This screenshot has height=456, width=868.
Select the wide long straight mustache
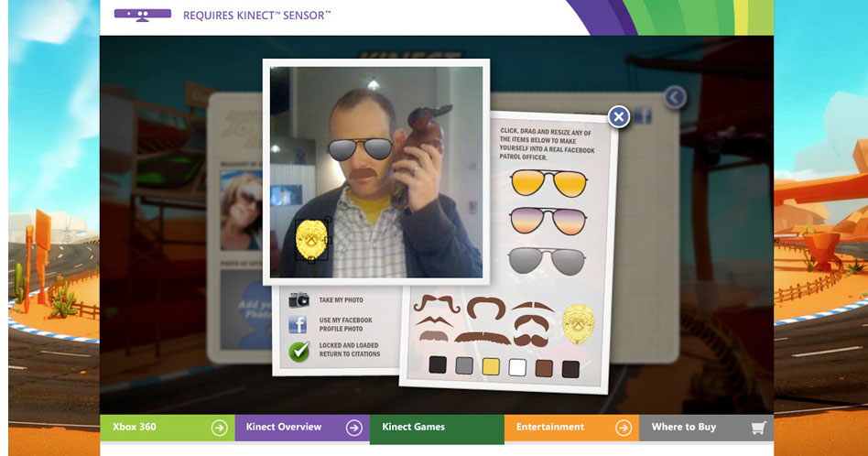pyautogui.click(x=483, y=337)
